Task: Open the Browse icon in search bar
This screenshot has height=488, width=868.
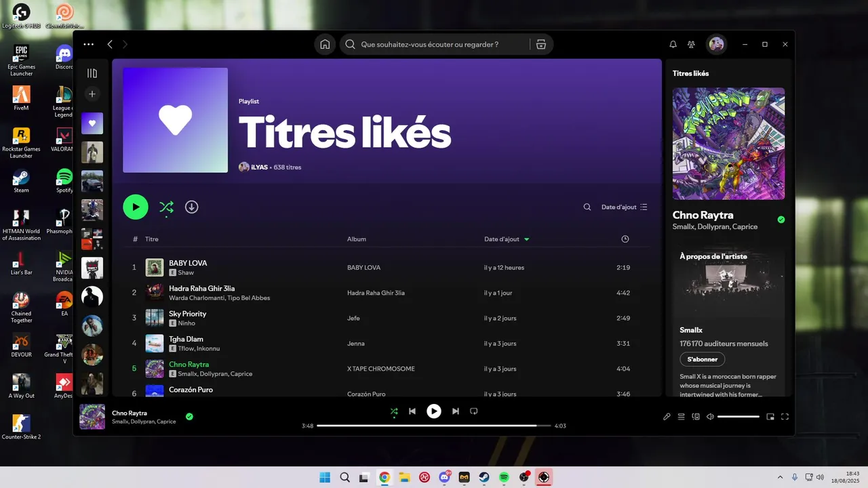Action: click(540, 44)
